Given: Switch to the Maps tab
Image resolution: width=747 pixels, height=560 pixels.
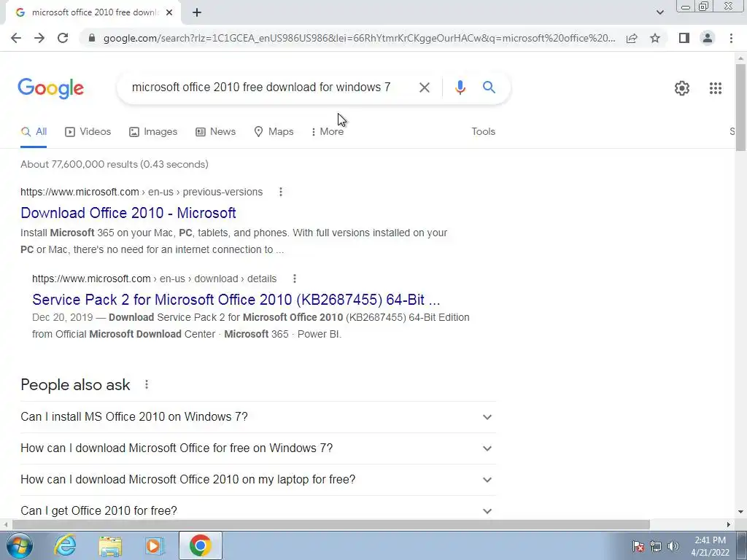Looking at the screenshot, I should [274, 131].
